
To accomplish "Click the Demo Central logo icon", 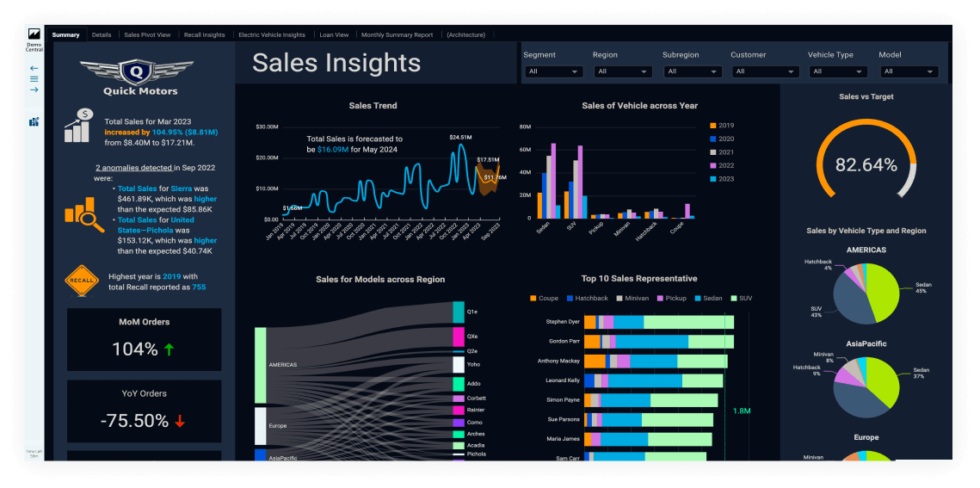I will pos(34,34).
